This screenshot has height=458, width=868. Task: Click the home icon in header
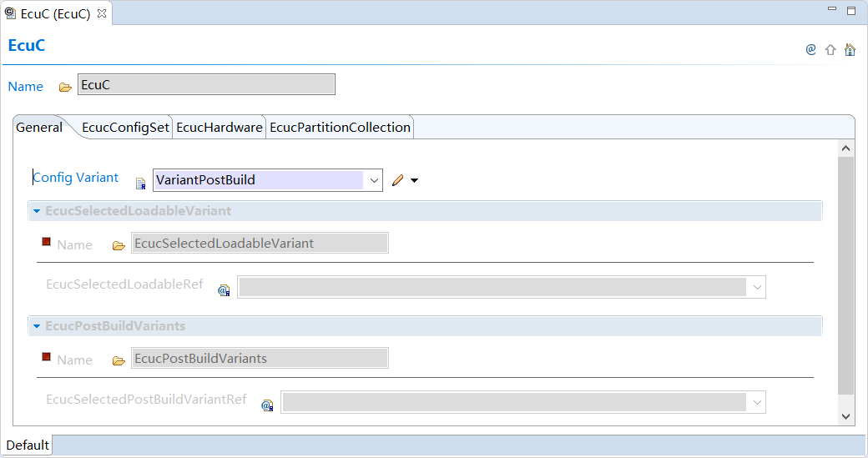pyautogui.click(x=850, y=50)
